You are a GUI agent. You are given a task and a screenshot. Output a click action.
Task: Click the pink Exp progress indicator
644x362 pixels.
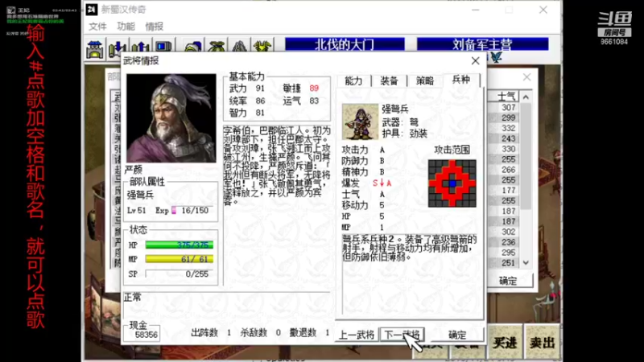pyautogui.click(x=174, y=211)
